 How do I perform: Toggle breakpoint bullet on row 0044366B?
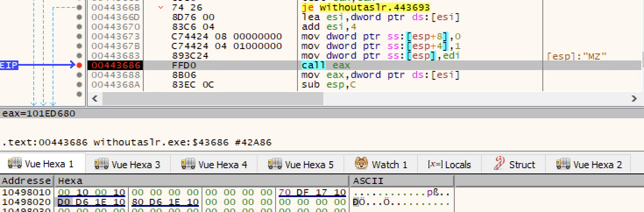[79, 7]
